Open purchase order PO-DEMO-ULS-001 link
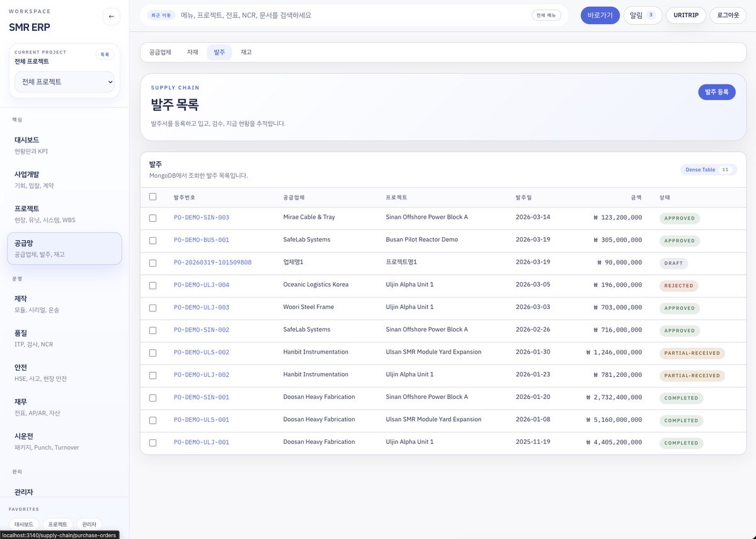This screenshot has height=539, width=756. pos(202,420)
